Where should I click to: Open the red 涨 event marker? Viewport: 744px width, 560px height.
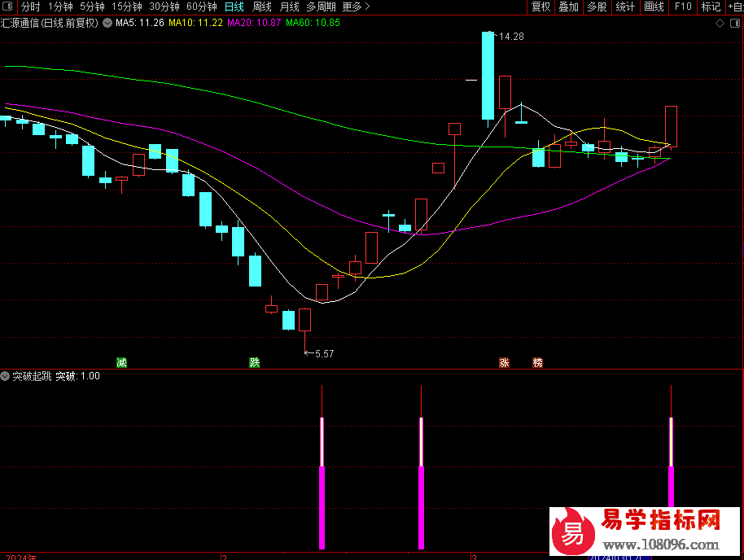[x=504, y=363]
